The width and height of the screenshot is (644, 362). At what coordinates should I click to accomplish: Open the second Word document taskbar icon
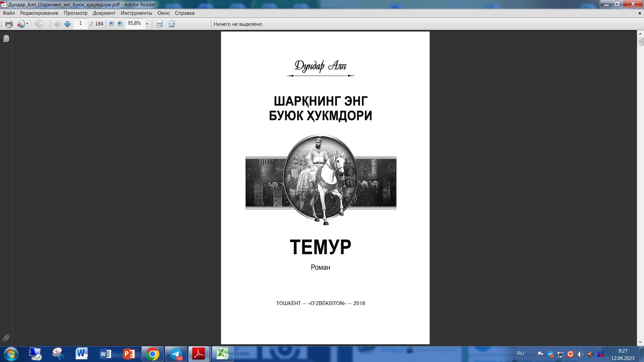(x=105, y=354)
